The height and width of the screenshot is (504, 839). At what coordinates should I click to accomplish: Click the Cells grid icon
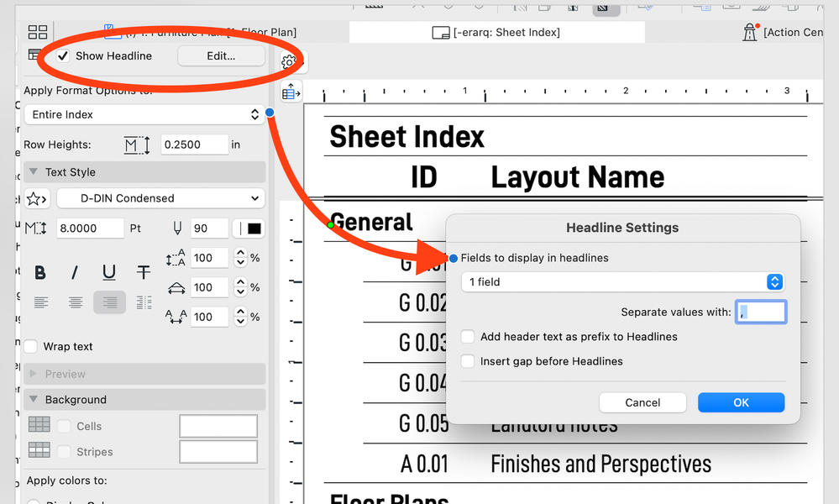(x=39, y=424)
